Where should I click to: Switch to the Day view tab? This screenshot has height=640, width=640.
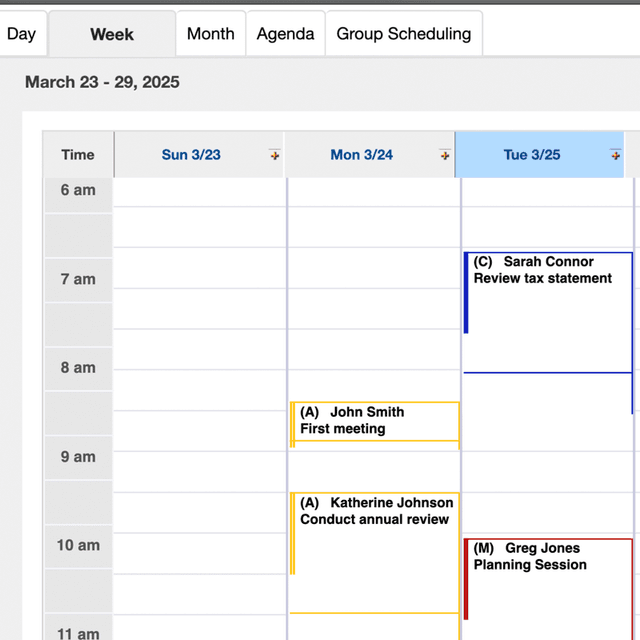pyautogui.click(x=21, y=34)
